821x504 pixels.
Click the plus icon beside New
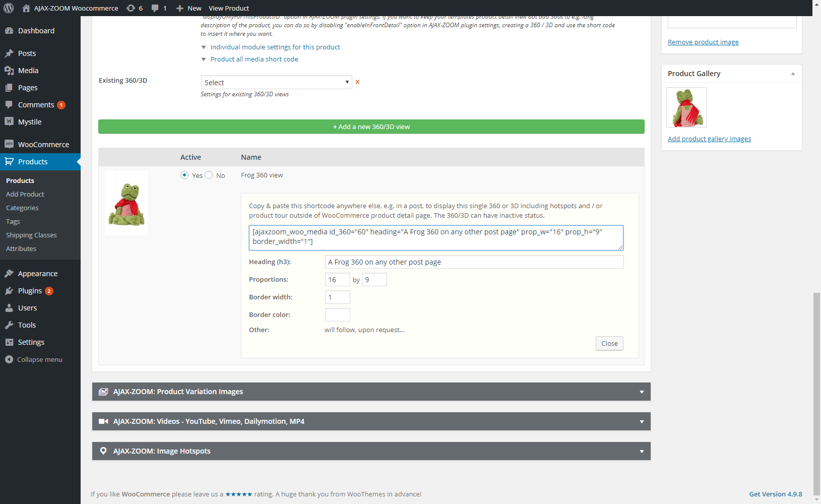point(180,8)
